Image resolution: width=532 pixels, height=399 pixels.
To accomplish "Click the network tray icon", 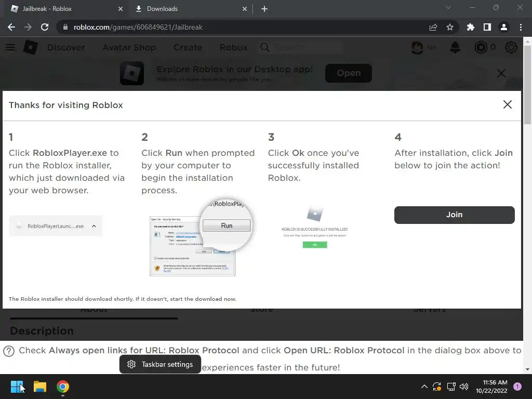I will pos(451,387).
